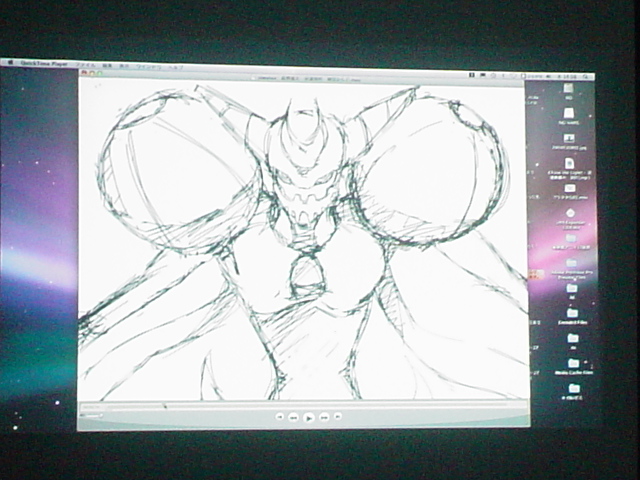Click the QuickTime window title bar
640x480 pixels.
pos(302,78)
